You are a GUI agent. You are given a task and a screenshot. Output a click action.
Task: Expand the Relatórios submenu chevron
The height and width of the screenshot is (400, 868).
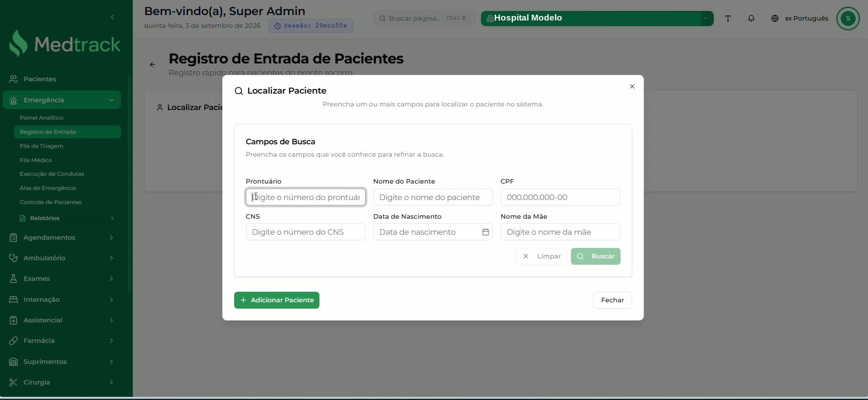(112, 218)
